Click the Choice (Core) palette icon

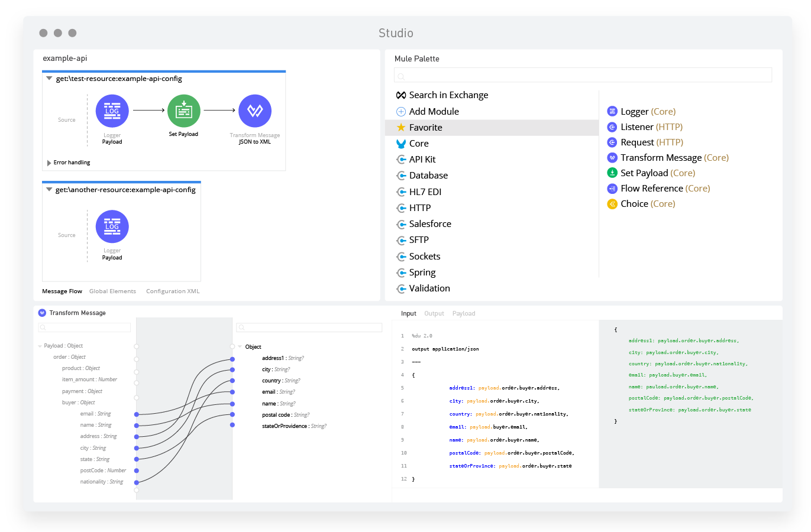(x=612, y=204)
